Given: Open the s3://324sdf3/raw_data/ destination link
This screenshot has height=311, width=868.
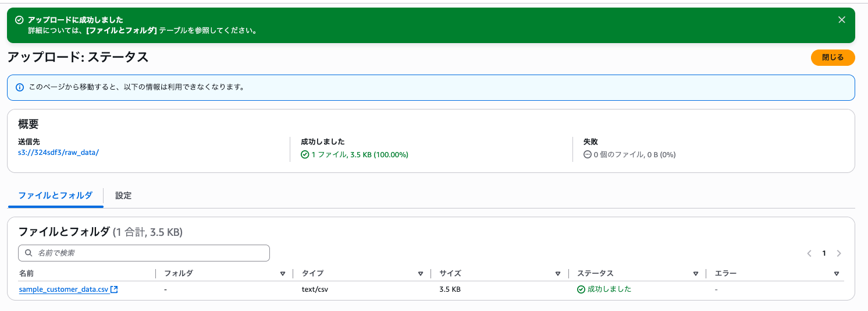Looking at the screenshot, I should click(59, 153).
